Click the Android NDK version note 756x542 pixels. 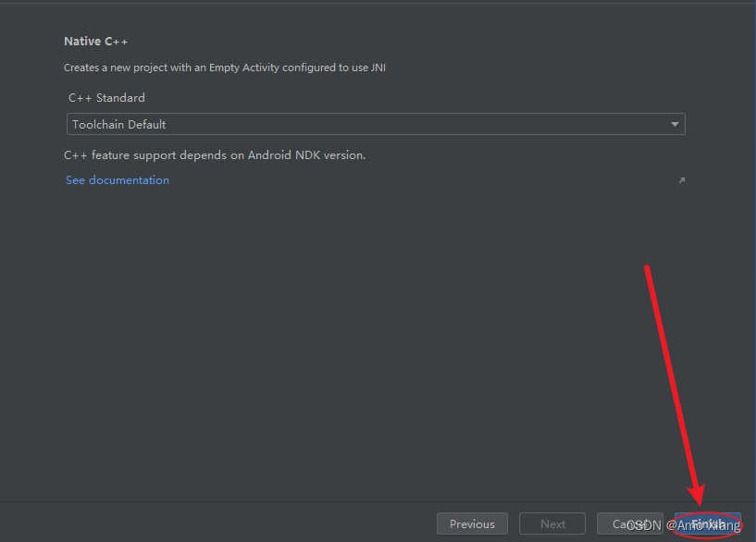[x=215, y=154]
